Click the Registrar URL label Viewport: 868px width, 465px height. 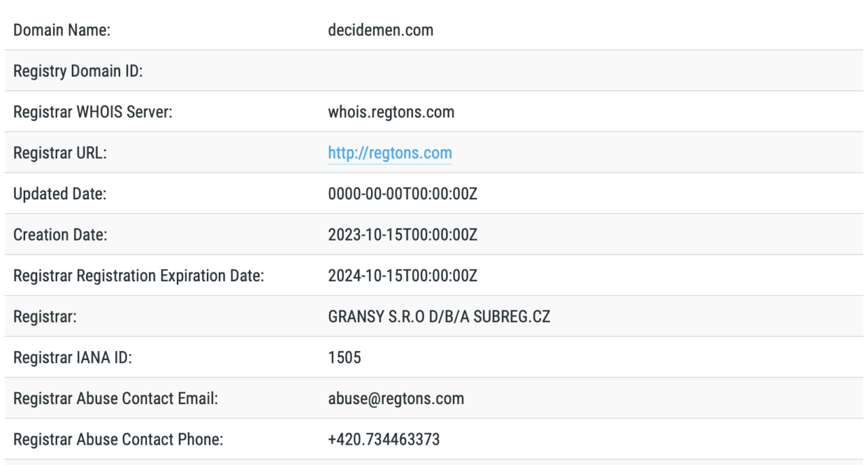[60, 153]
